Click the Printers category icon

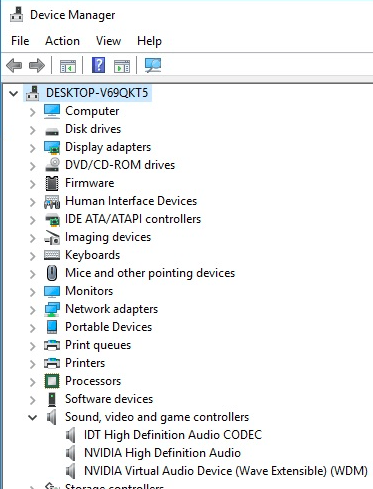tap(52, 363)
